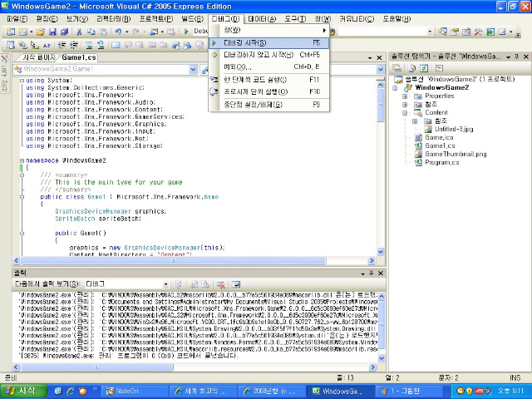Toggle auto-hide pin of the Output panel

click(x=372, y=273)
